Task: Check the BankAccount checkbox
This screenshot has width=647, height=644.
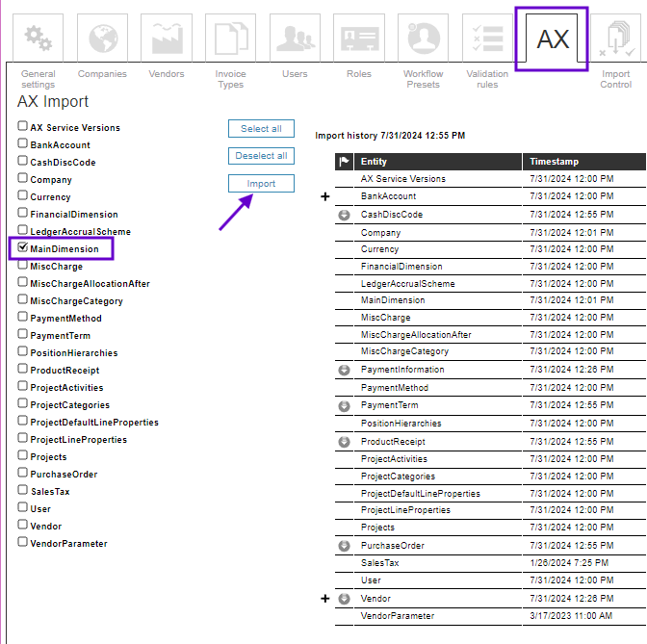Action: (x=23, y=143)
